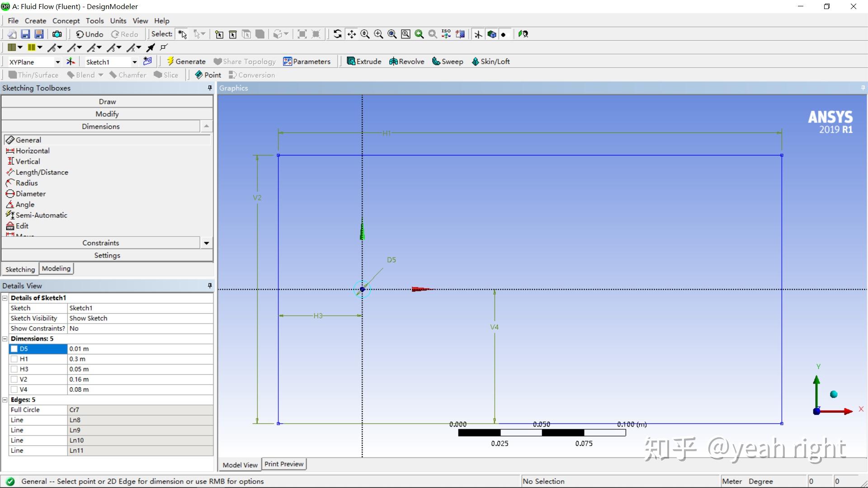Open the Parameters button
868x488 pixels.
(307, 61)
